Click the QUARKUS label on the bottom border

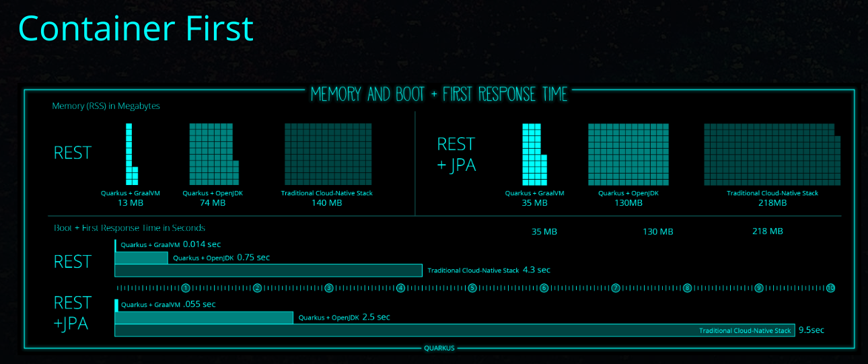pyautogui.click(x=439, y=348)
